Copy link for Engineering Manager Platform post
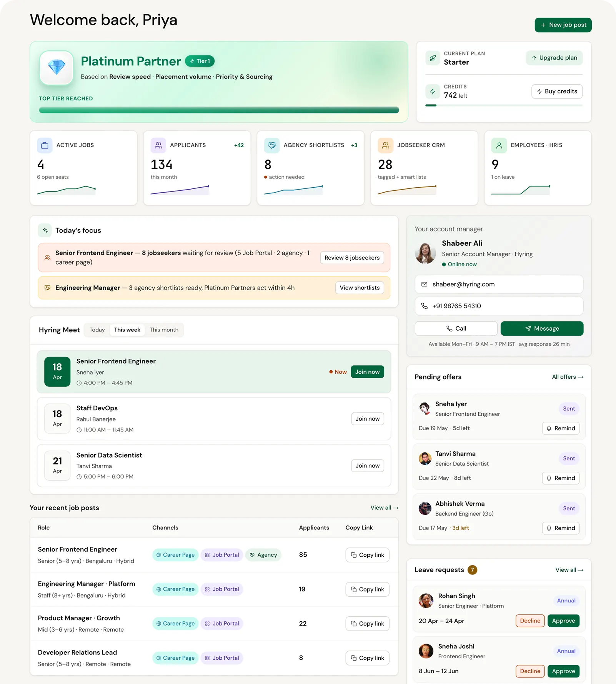This screenshot has height=684, width=616. pyautogui.click(x=367, y=589)
